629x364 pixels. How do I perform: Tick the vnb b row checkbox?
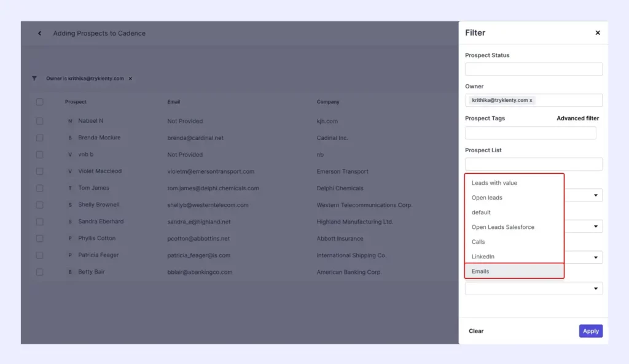pos(39,155)
